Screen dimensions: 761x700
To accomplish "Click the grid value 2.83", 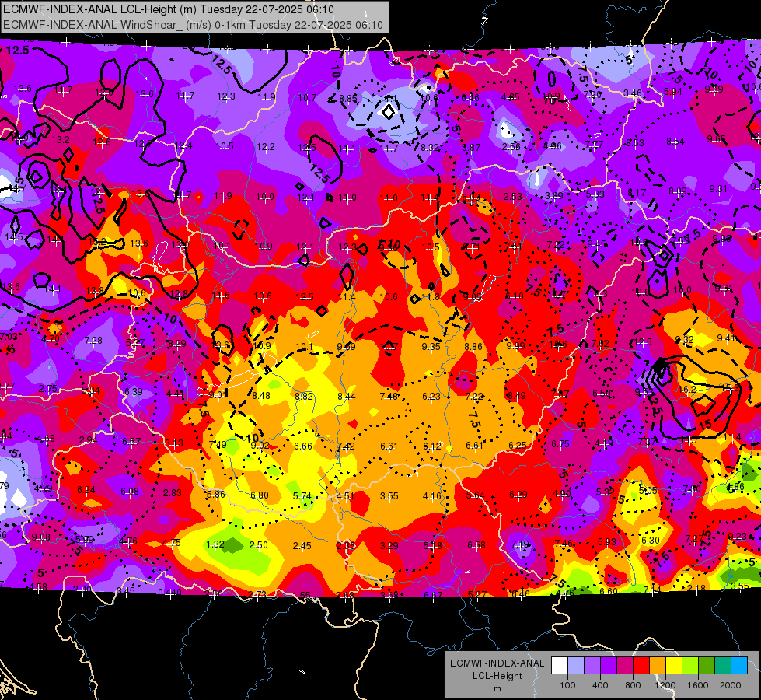I will [x=173, y=493].
